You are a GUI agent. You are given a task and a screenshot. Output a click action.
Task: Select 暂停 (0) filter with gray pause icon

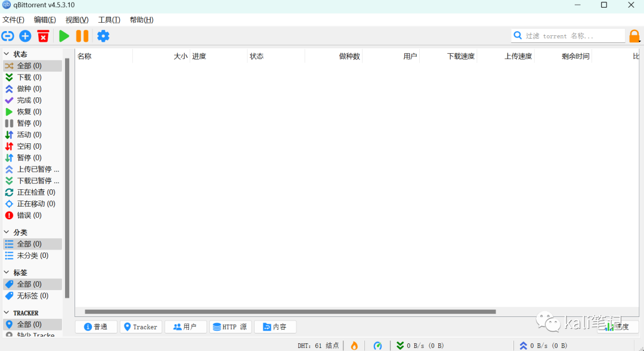[x=32, y=124]
